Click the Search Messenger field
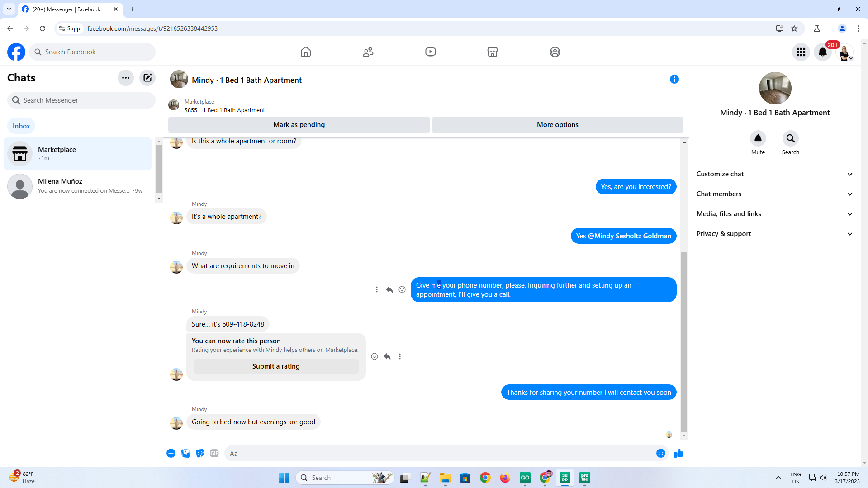Viewport: 868px width, 488px height. click(x=81, y=100)
